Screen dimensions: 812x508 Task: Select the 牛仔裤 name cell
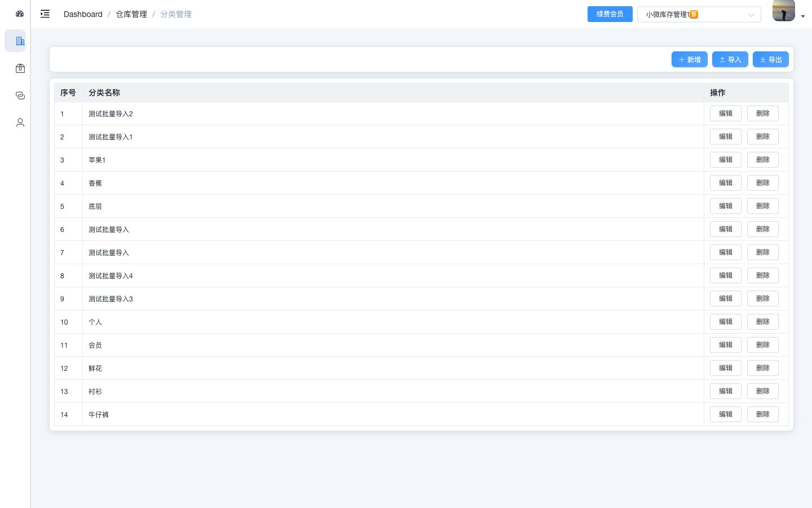393,414
